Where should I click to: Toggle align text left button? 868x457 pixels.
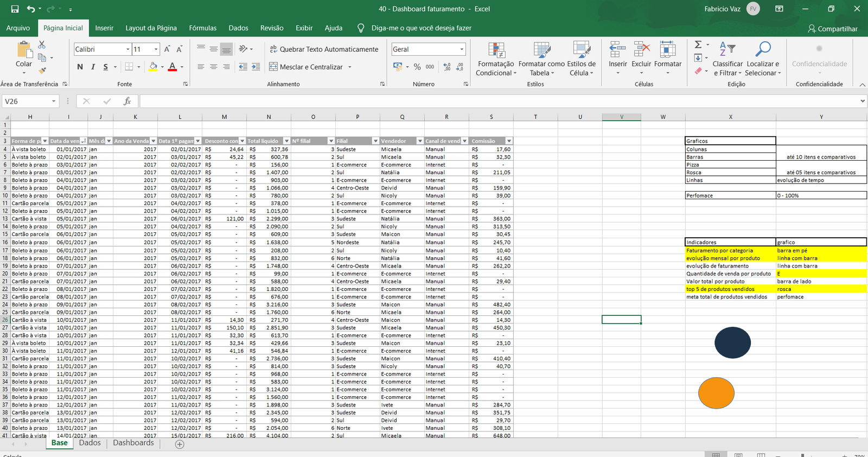pyautogui.click(x=201, y=67)
